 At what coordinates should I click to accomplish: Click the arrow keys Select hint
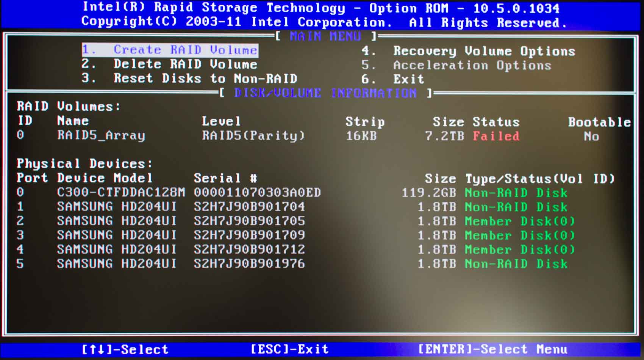pos(125,349)
